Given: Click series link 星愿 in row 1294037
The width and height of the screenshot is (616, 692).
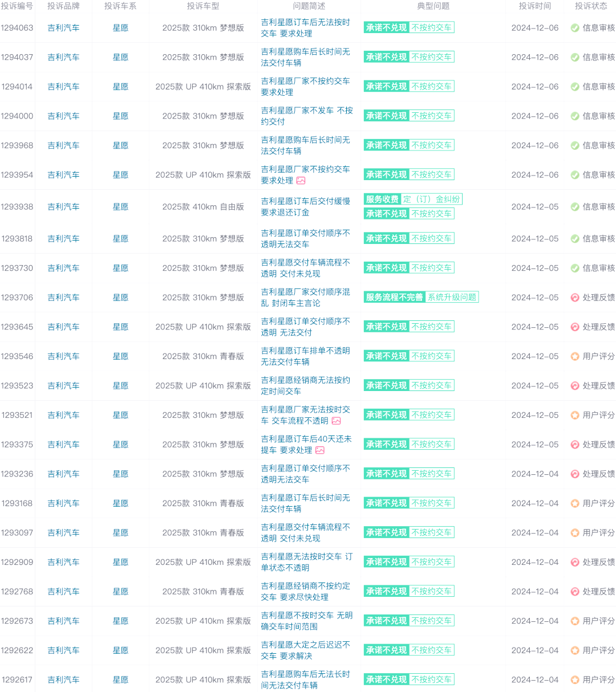Looking at the screenshot, I should pos(120,58).
